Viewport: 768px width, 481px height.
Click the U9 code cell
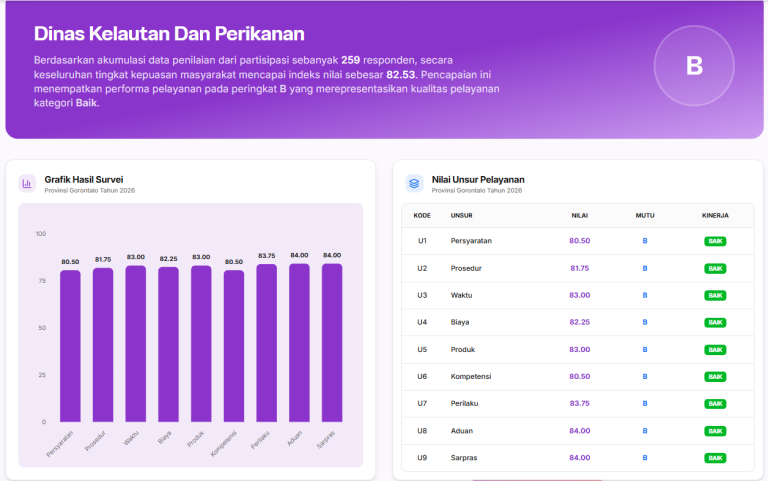click(422, 458)
